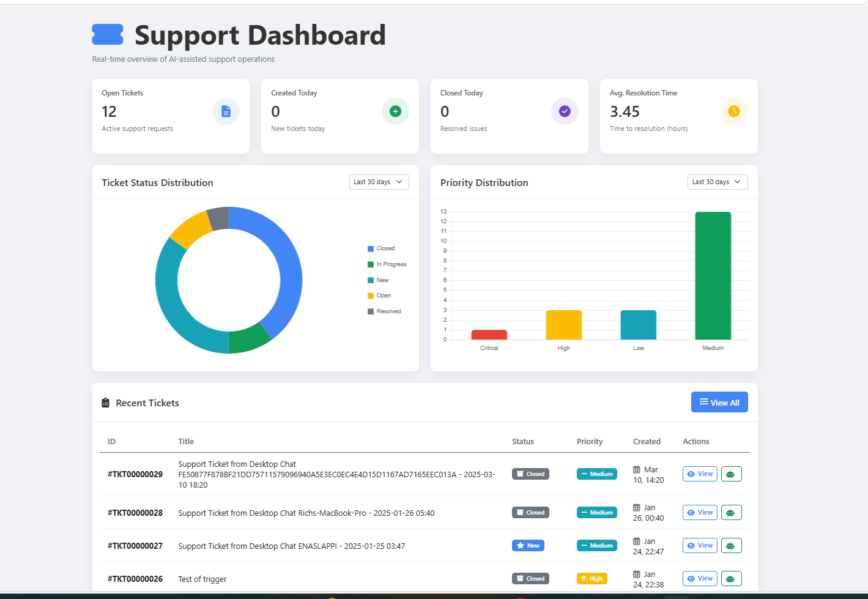
Task: Click the yellow clock icon on Avg. Resolution Time
Action: click(734, 111)
